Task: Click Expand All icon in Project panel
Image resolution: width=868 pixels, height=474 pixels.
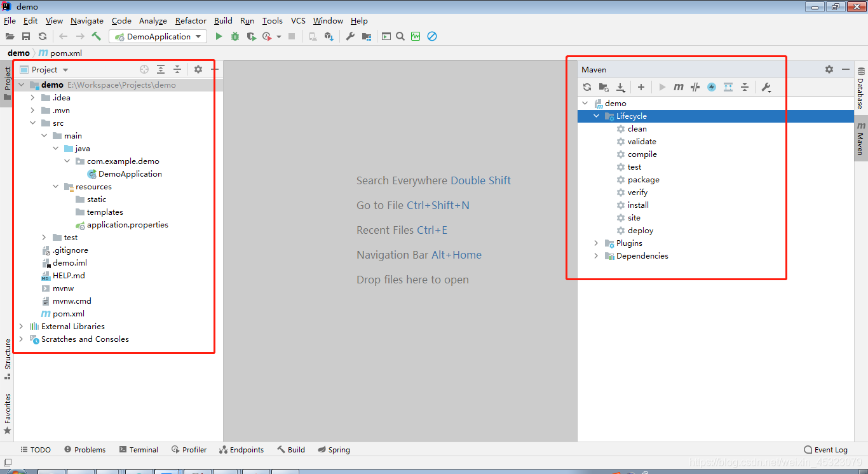Action: (161, 69)
